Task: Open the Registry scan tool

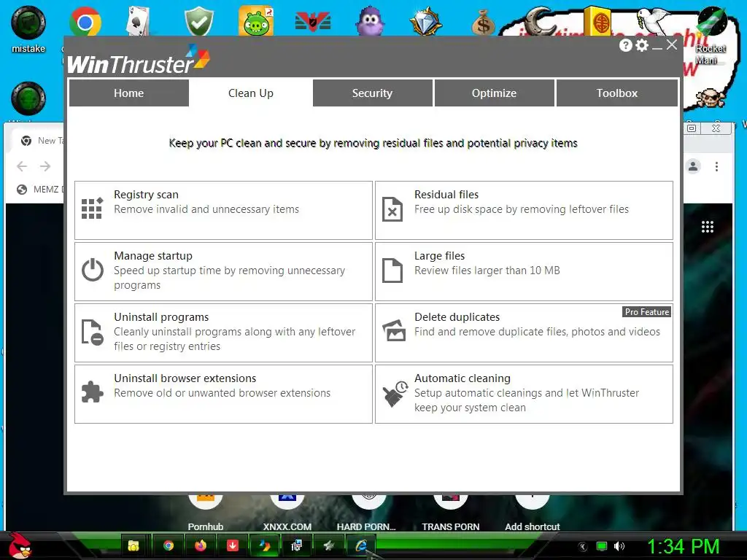Action: point(223,210)
